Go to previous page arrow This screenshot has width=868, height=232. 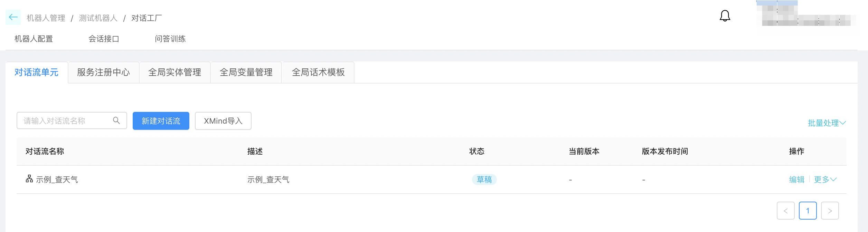tap(785, 211)
